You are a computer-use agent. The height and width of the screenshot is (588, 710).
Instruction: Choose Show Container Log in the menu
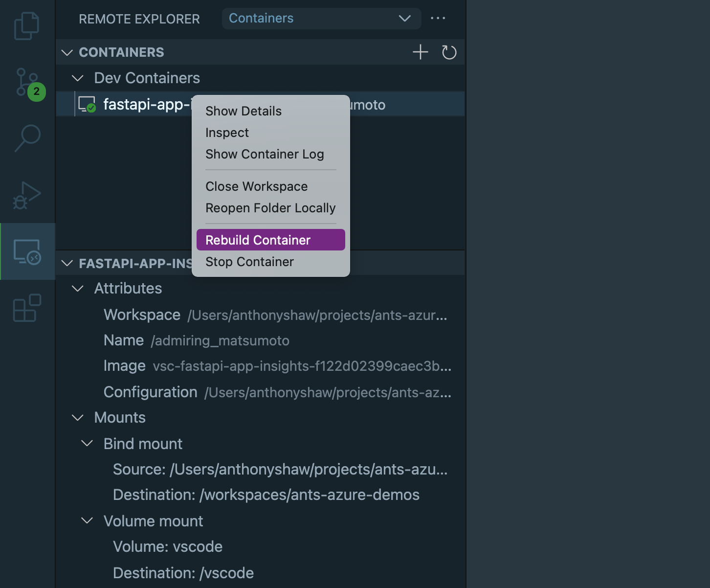265,154
